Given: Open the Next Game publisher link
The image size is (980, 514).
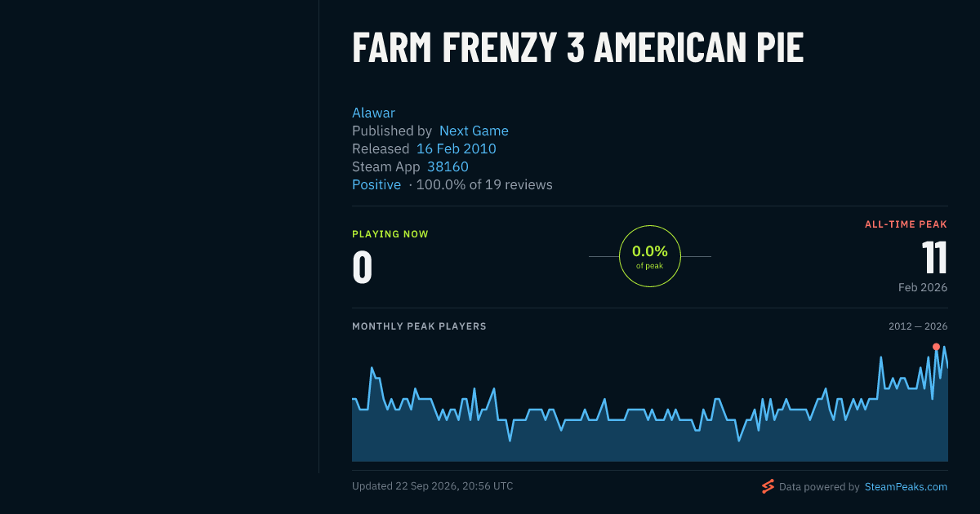Looking at the screenshot, I should (x=474, y=131).
